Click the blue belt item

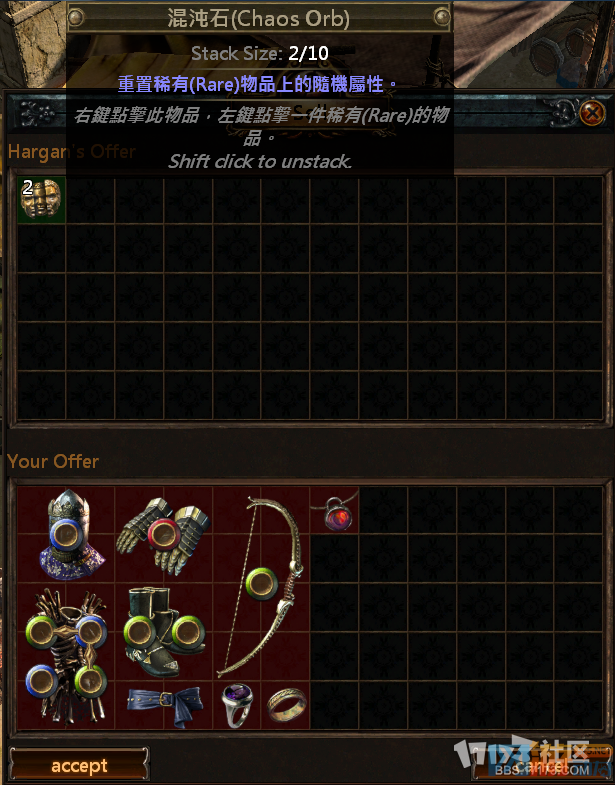[x=164, y=705]
